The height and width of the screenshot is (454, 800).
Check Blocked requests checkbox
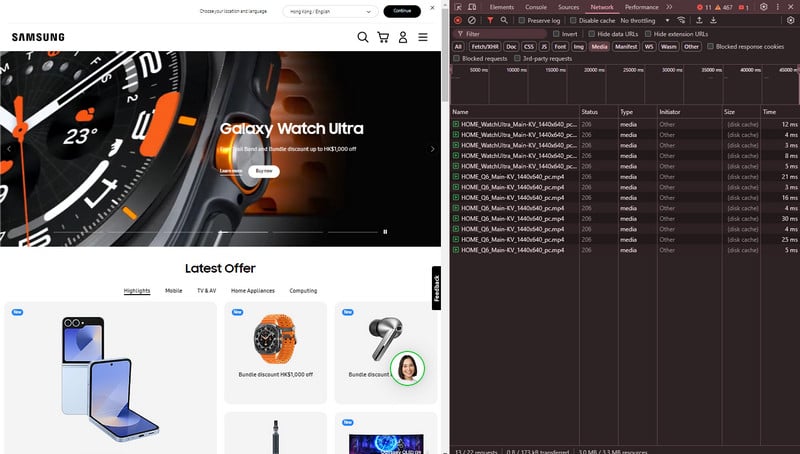[x=457, y=59]
